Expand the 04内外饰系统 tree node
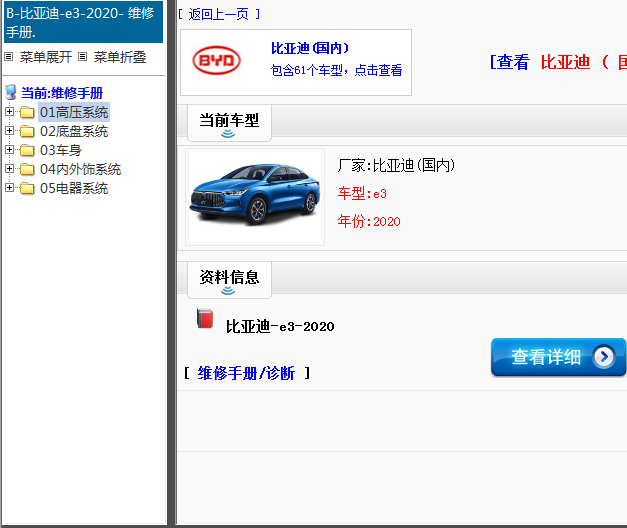 (x=10, y=168)
